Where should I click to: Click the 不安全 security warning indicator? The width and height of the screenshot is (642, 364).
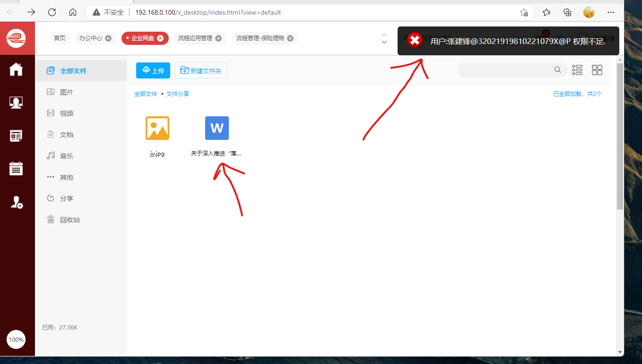[108, 12]
